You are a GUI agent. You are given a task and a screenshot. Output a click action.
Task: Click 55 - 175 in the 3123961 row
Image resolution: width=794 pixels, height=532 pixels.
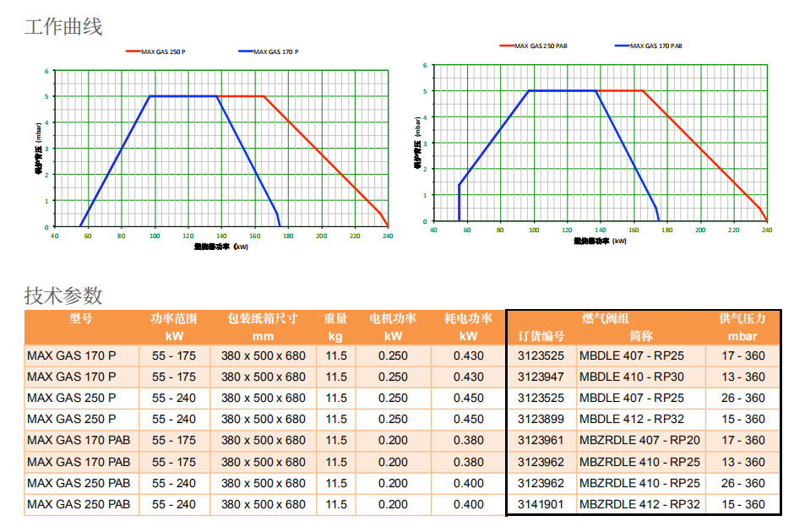point(174,441)
